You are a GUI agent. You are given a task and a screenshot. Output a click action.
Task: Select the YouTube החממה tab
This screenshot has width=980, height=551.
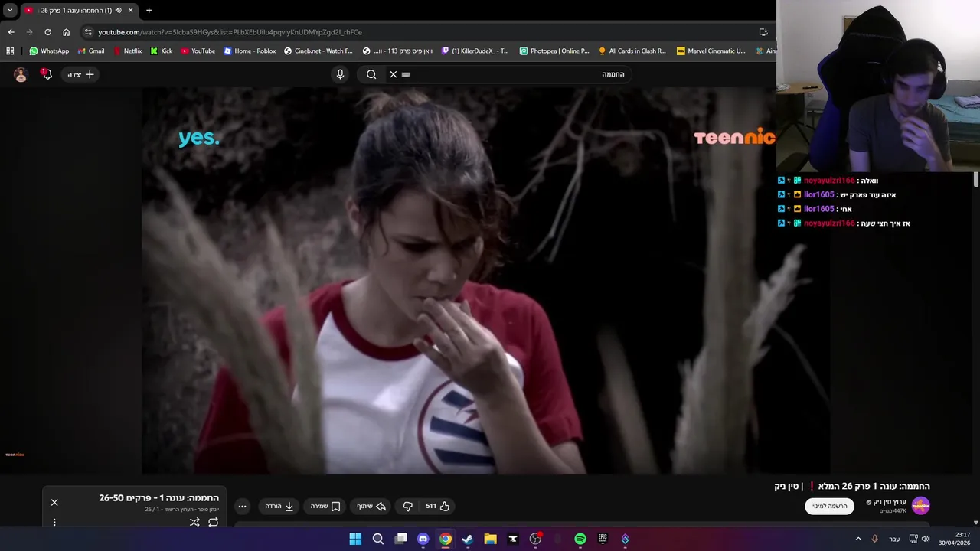[x=79, y=11]
